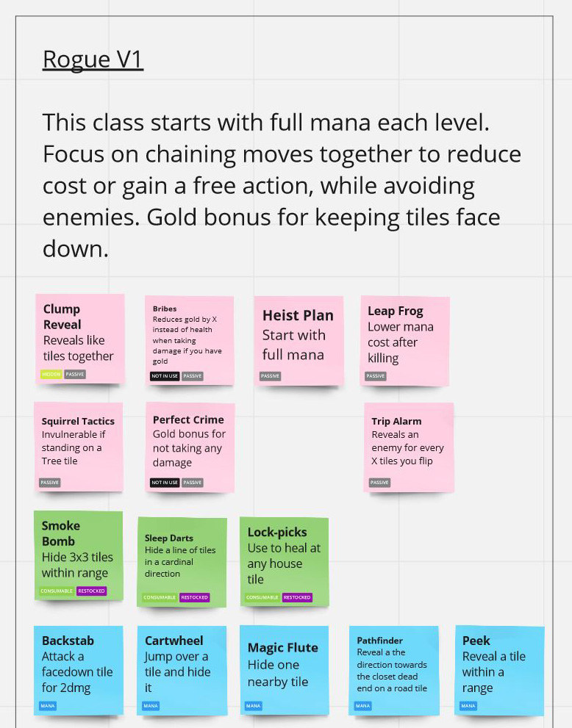572x728 pixels.
Task: Click the RESTOCKED tag on Smoke Bomb
Action: [x=92, y=591]
